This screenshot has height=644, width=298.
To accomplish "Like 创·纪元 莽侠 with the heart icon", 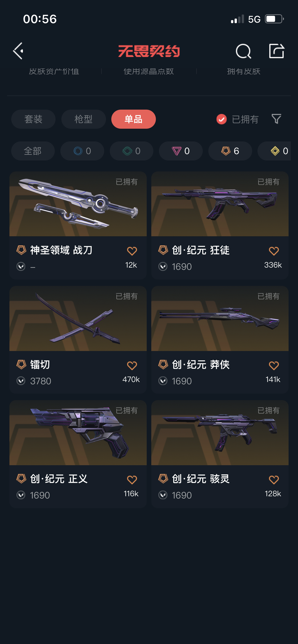I will tap(274, 365).
